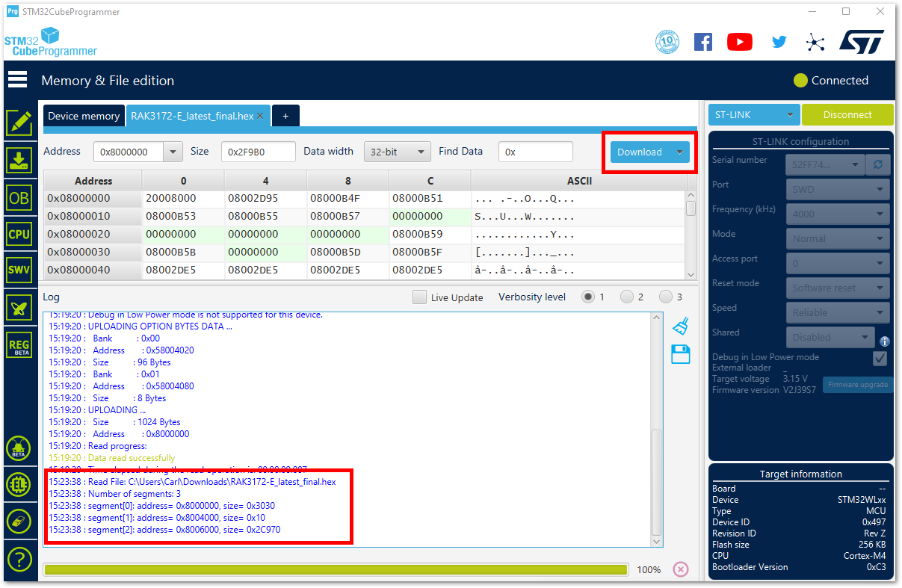Clear the log with the broom icon

point(680,326)
